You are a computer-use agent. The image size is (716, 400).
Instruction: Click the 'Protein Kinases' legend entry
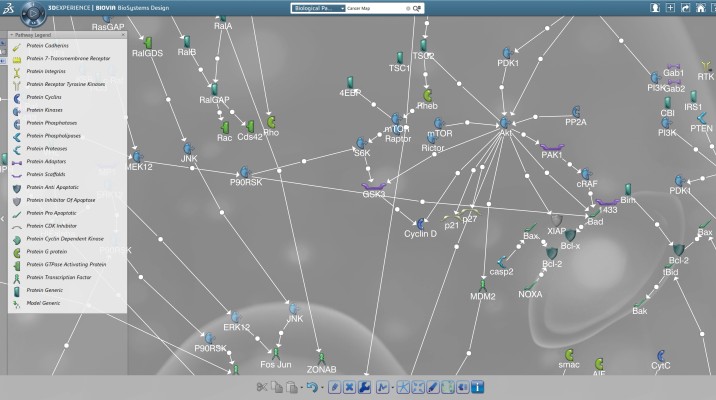[44, 110]
